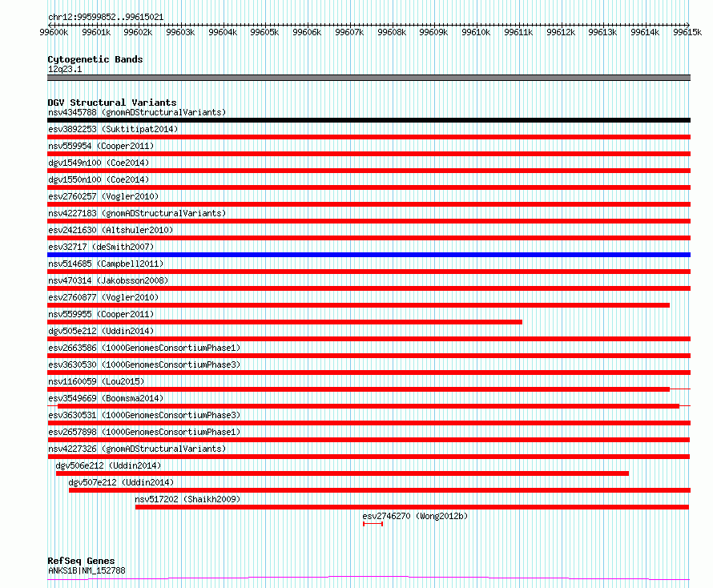Click the 99607k ruler position label
This screenshot has height=588, width=713.
point(349,32)
